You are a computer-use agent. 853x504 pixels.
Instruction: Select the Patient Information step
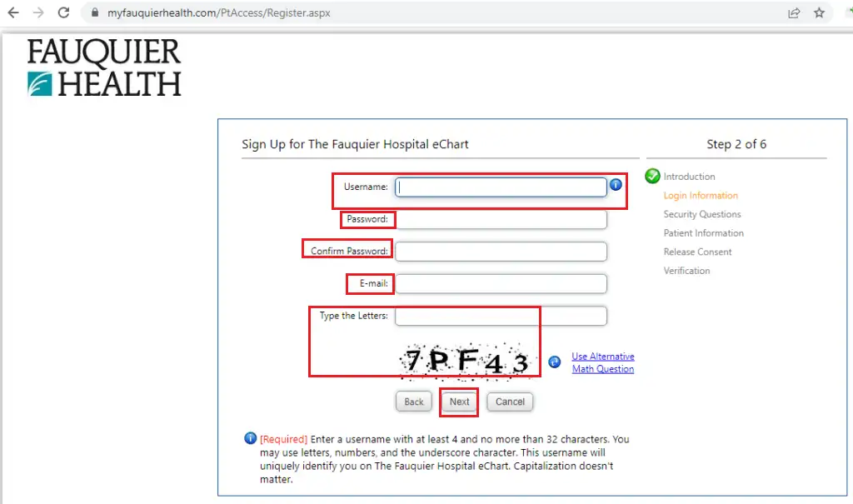tap(703, 233)
